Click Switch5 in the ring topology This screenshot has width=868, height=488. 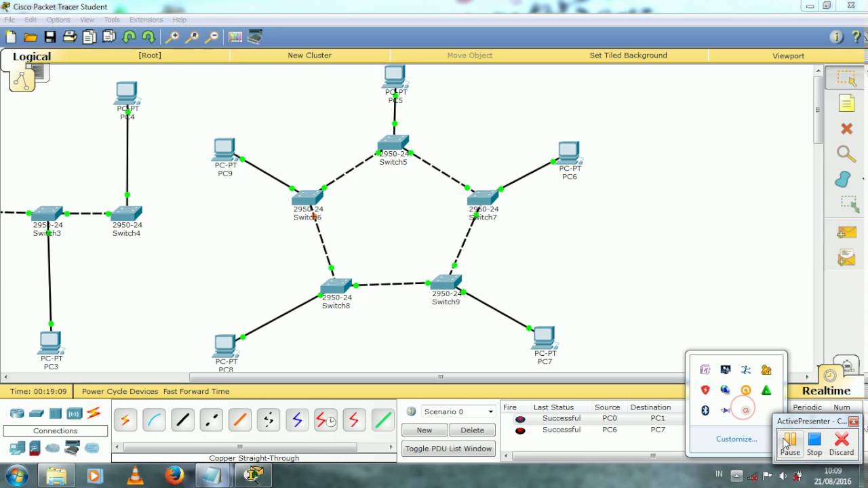[x=393, y=144]
